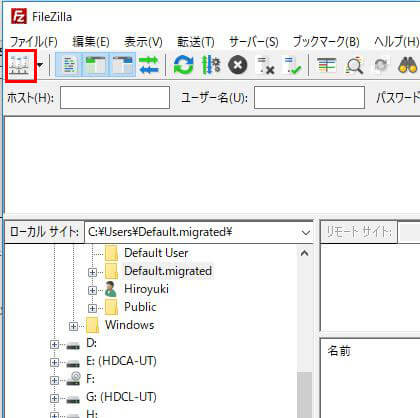Click the ホスト(H) input field
The image size is (420, 418).
coord(115,98)
